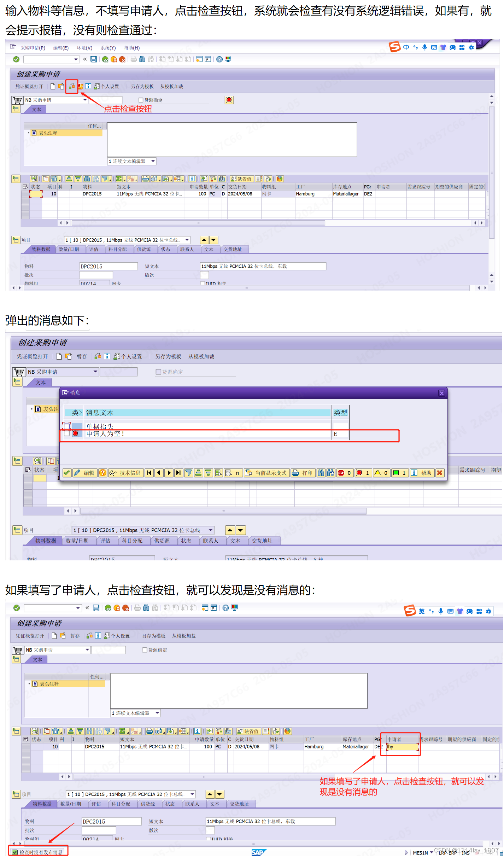Image resolution: width=504 pixels, height=857 pixels.
Task: Open item selector dropdown in third screenshot
Action: coord(192,794)
